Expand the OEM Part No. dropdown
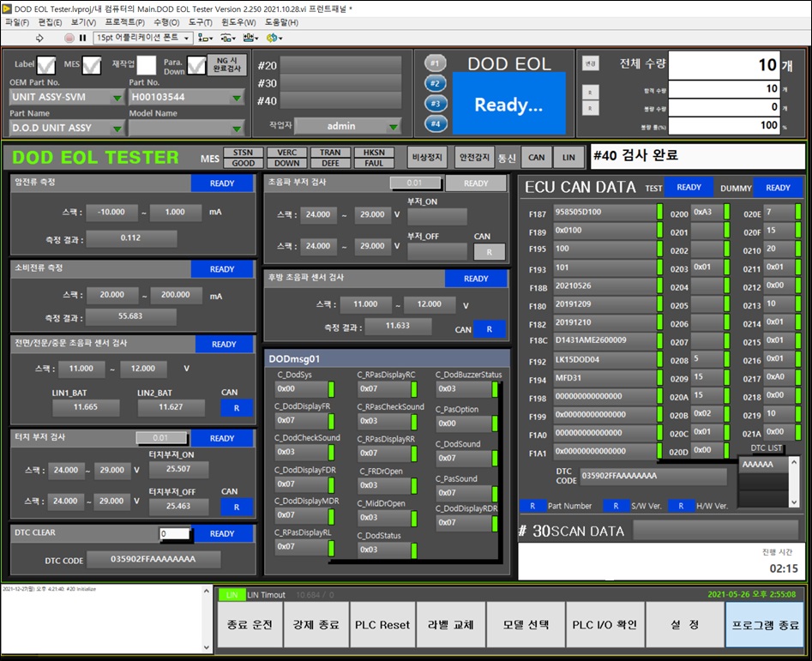Screen dimensions: 812x661 (x=68, y=98)
